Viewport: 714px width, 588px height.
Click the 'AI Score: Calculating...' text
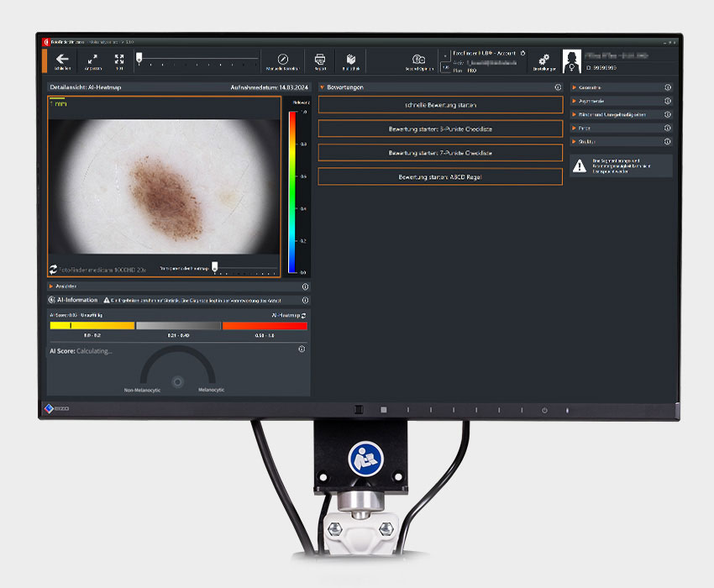tap(81, 351)
